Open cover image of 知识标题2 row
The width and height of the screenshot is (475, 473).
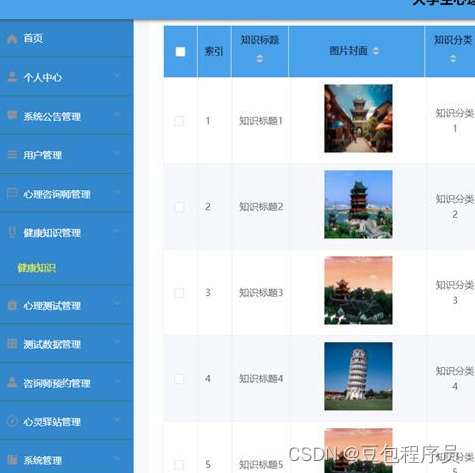pos(358,204)
